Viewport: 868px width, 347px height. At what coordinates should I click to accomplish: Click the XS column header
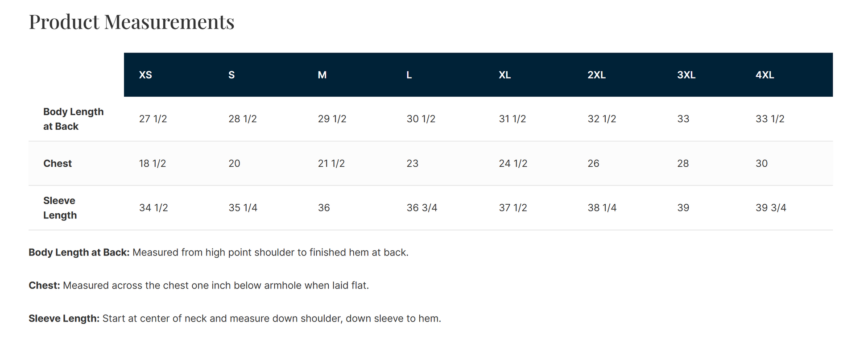(x=145, y=75)
